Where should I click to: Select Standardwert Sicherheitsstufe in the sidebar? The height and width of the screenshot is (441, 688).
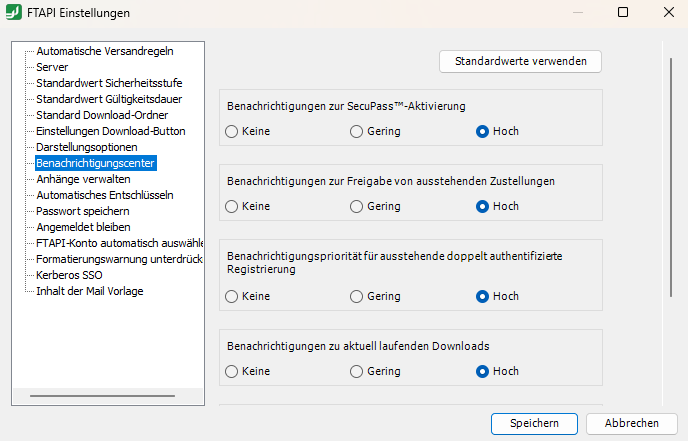(109, 83)
